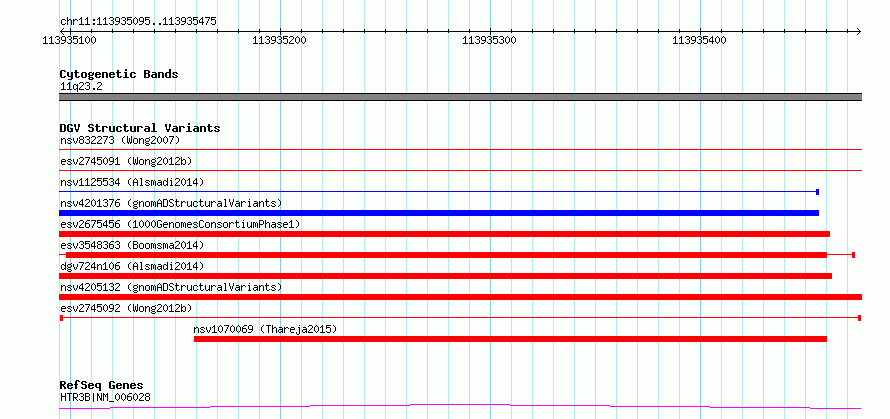
Task: Click the chr11:113935095..113935475 region label
Action: click(138, 22)
